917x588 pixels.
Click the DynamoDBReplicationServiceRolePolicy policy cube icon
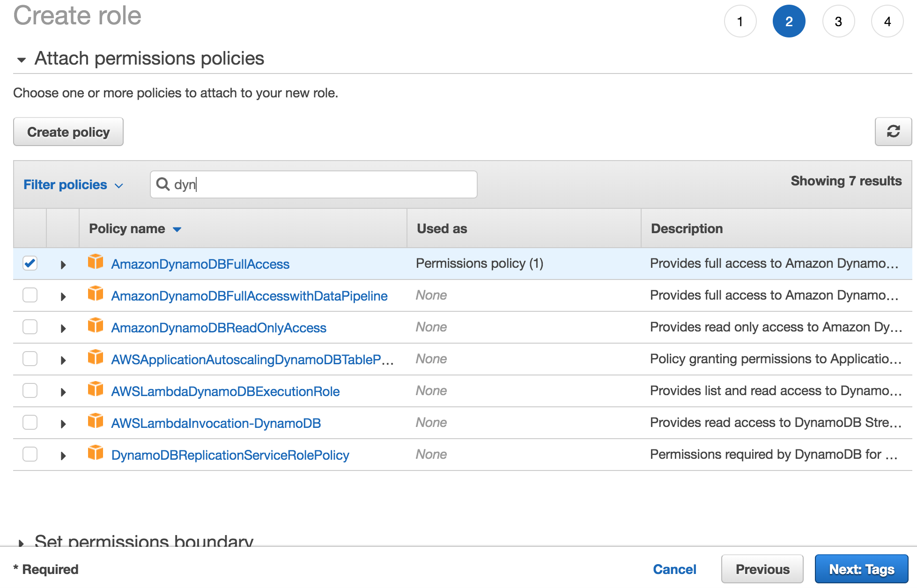coord(96,453)
